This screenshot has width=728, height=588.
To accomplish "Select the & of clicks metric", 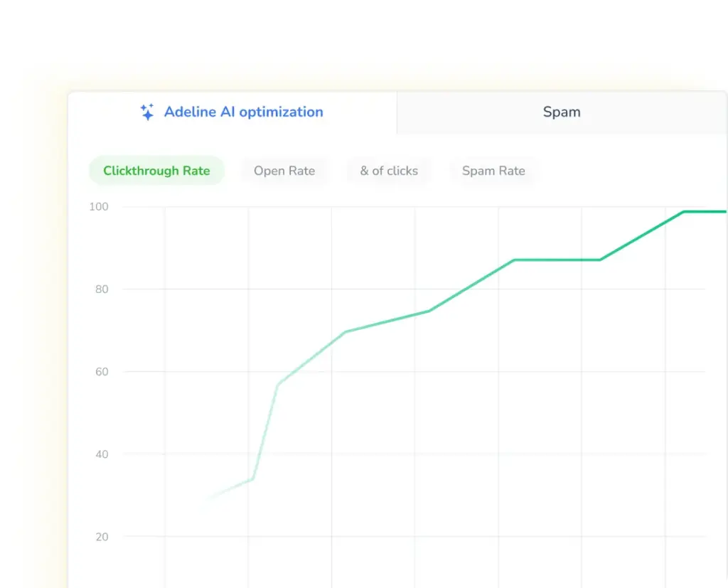I will click(389, 171).
